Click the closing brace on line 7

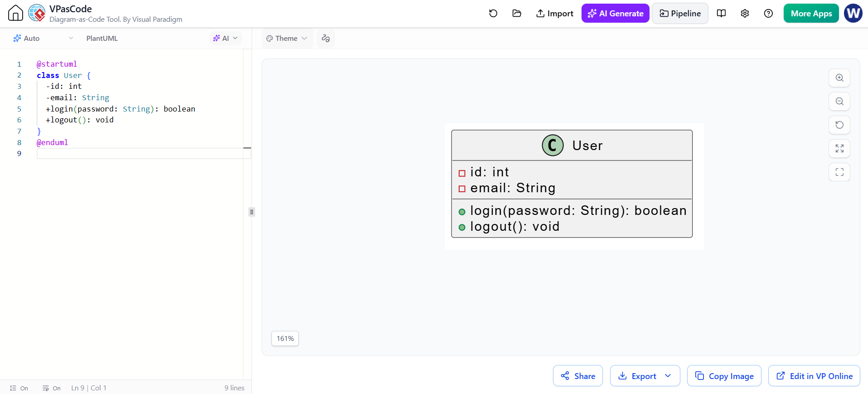point(39,131)
